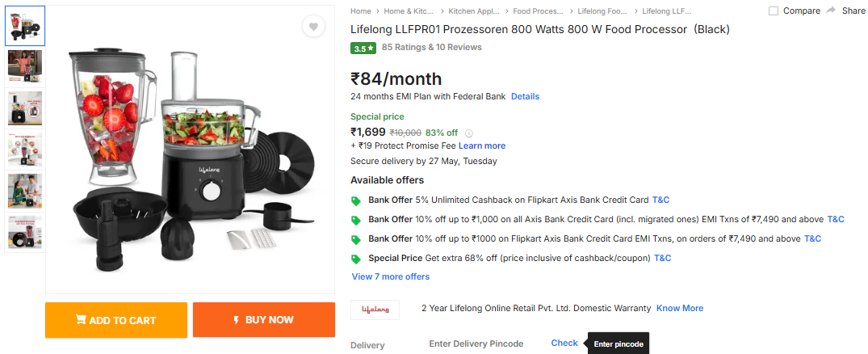Add product to wishlist with heart icon
Viewport: 868px width, 354px height.
313,27
